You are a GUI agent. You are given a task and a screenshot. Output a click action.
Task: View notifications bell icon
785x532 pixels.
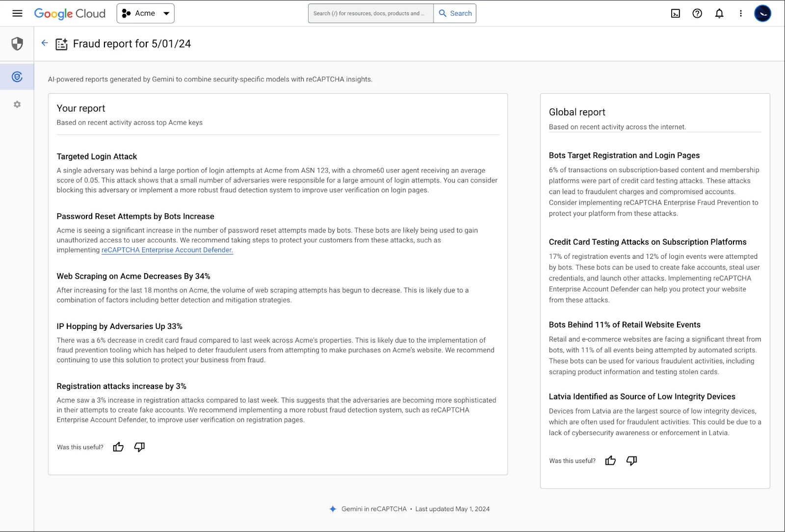tap(719, 14)
